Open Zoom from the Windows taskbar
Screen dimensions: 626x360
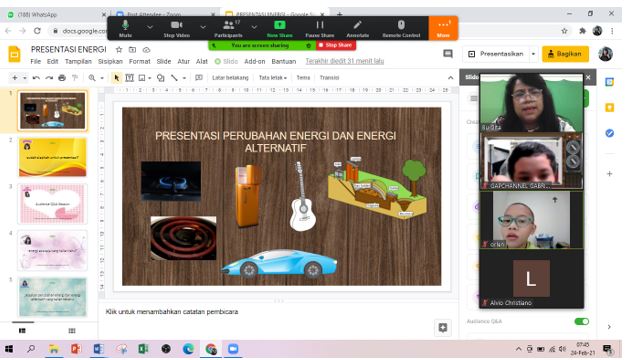click(x=233, y=349)
